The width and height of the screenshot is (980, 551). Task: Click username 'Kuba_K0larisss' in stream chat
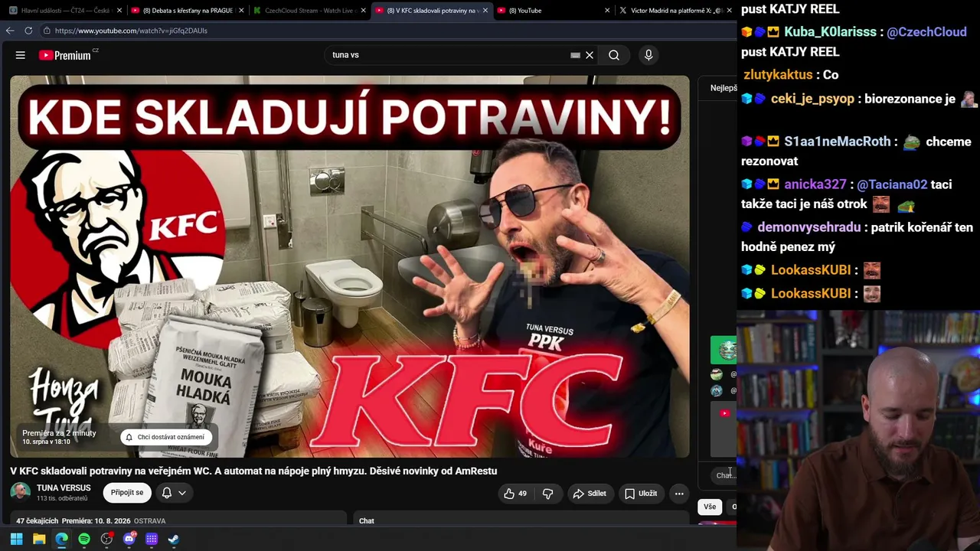pos(831,32)
